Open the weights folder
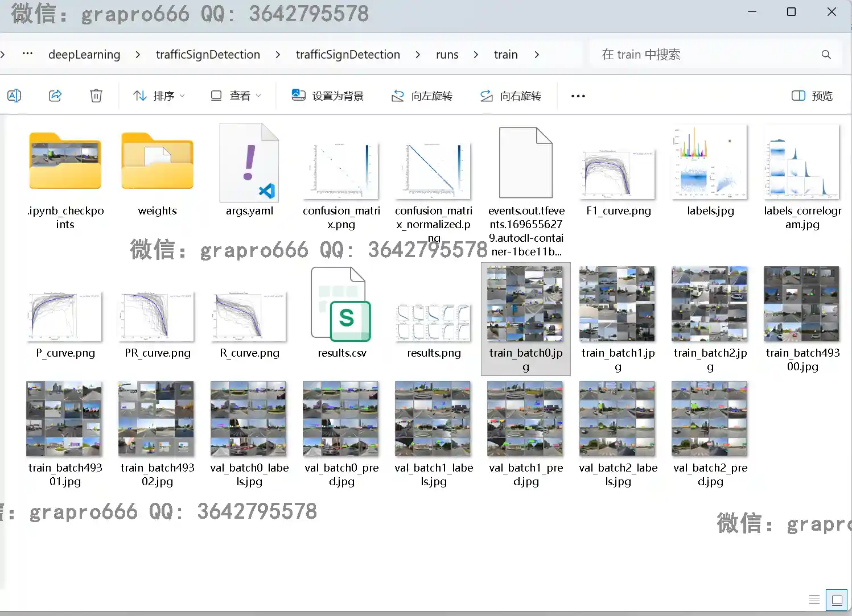The height and width of the screenshot is (616, 852). point(157,162)
